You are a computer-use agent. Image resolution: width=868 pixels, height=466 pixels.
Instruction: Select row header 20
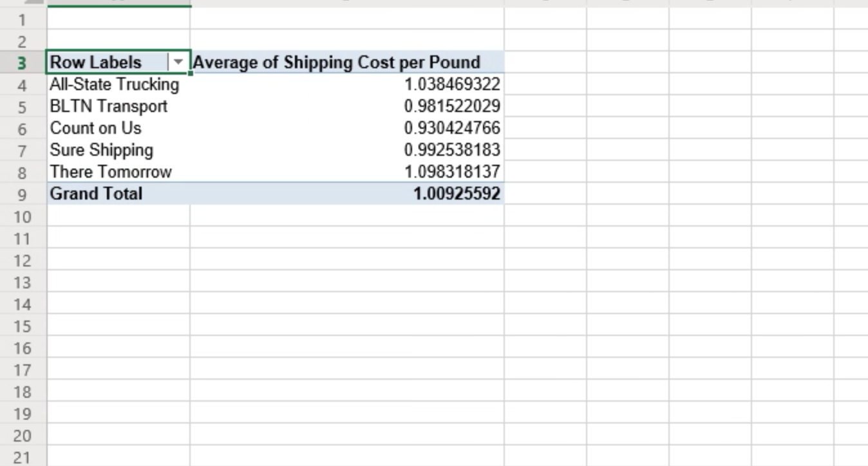[23, 435]
